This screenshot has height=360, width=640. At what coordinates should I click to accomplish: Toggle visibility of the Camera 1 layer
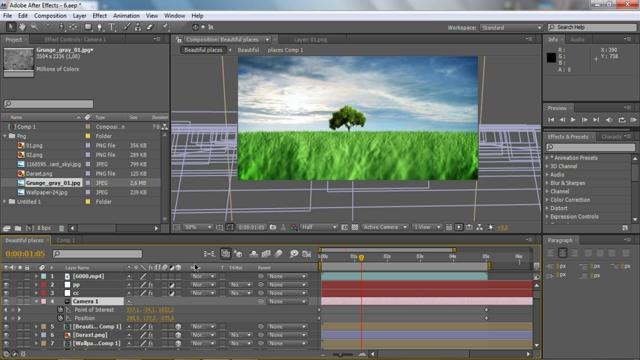click(6, 301)
